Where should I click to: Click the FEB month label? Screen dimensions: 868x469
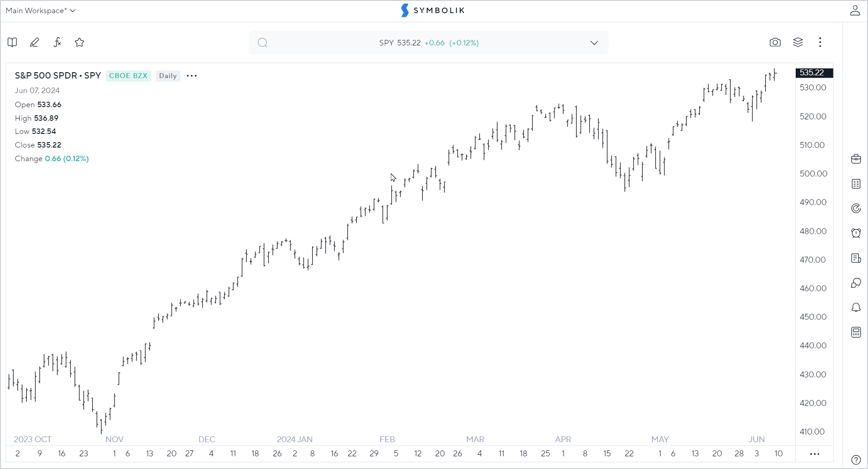point(387,439)
